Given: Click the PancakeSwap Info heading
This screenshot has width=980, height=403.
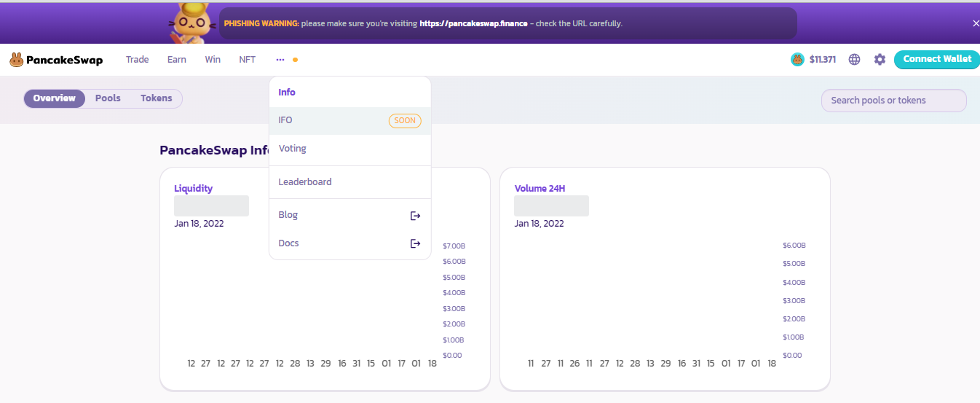Looking at the screenshot, I should [215, 151].
